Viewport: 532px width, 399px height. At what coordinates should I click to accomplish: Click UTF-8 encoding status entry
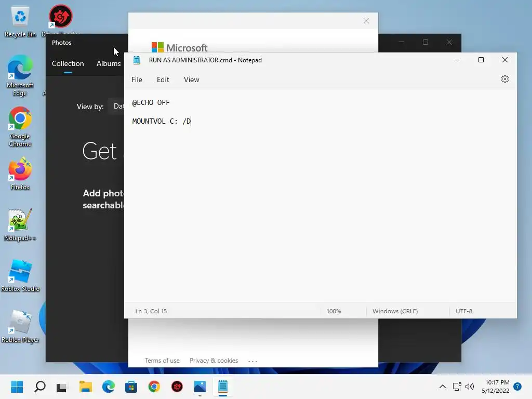point(464,311)
